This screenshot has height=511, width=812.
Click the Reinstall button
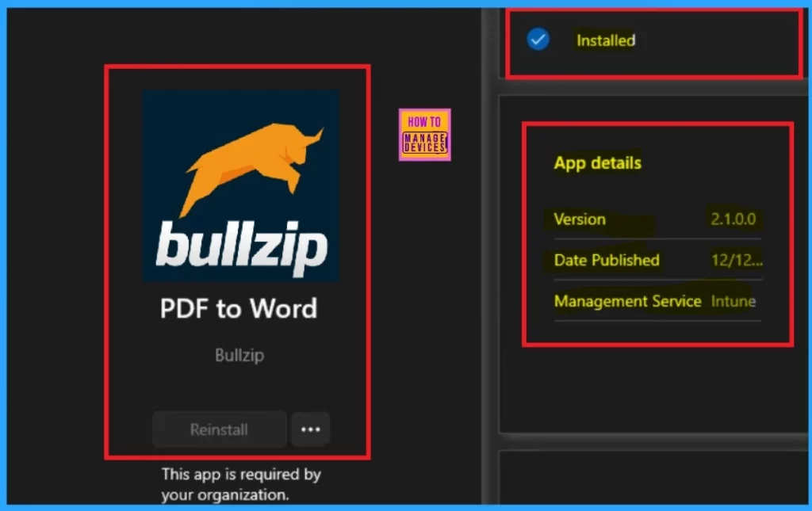[220, 429]
